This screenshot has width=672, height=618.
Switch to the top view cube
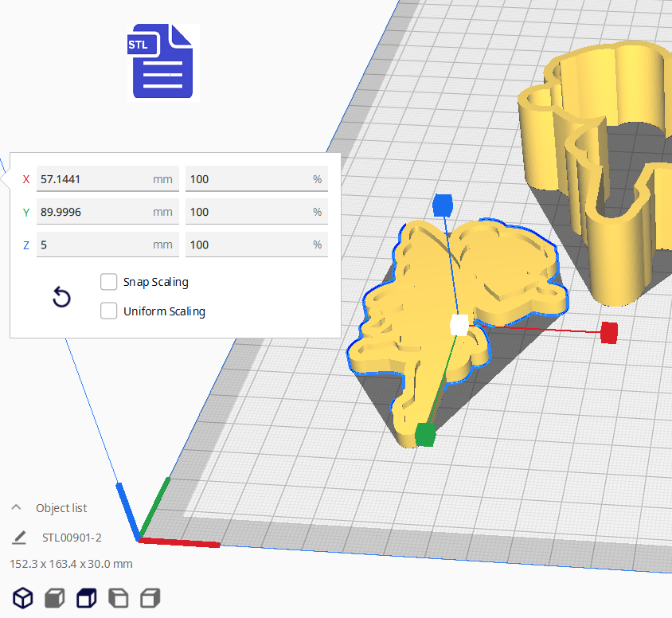click(86, 597)
